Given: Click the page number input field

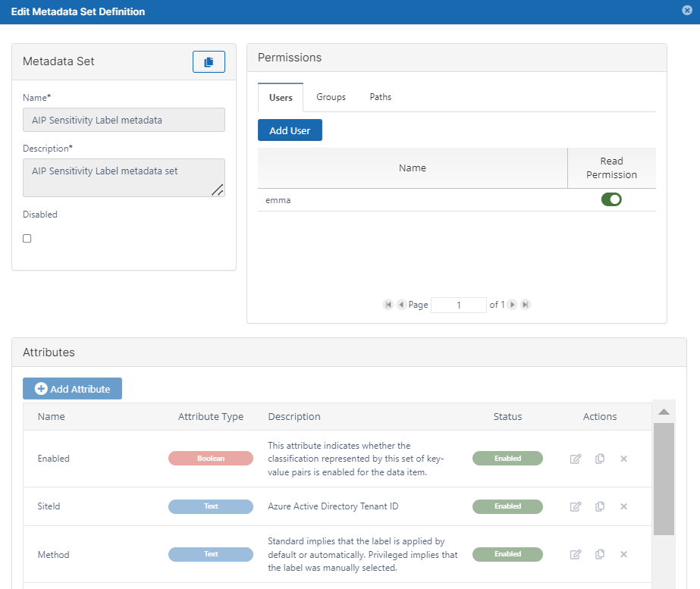Looking at the screenshot, I should [x=459, y=305].
